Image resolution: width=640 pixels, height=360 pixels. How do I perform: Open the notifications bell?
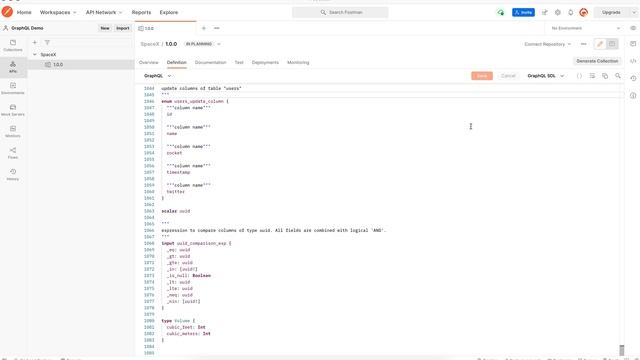pos(571,12)
